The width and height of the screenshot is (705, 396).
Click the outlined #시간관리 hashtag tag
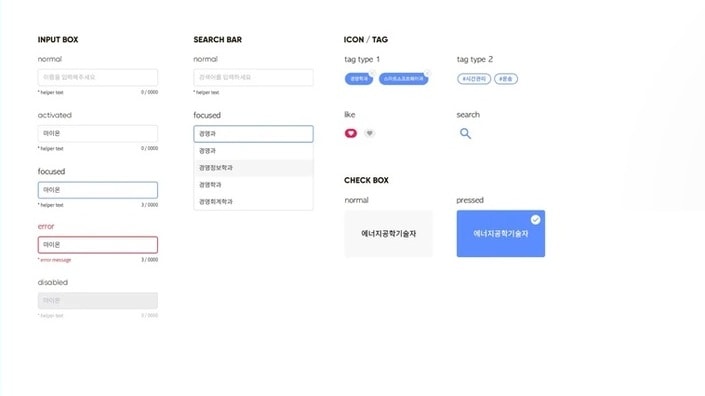coord(474,79)
